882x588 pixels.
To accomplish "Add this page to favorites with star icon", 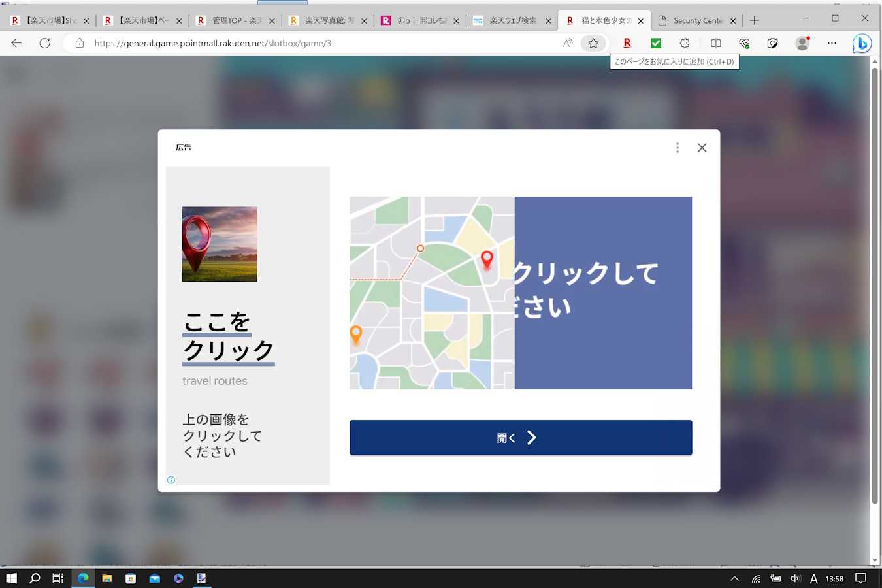I will coord(593,43).
